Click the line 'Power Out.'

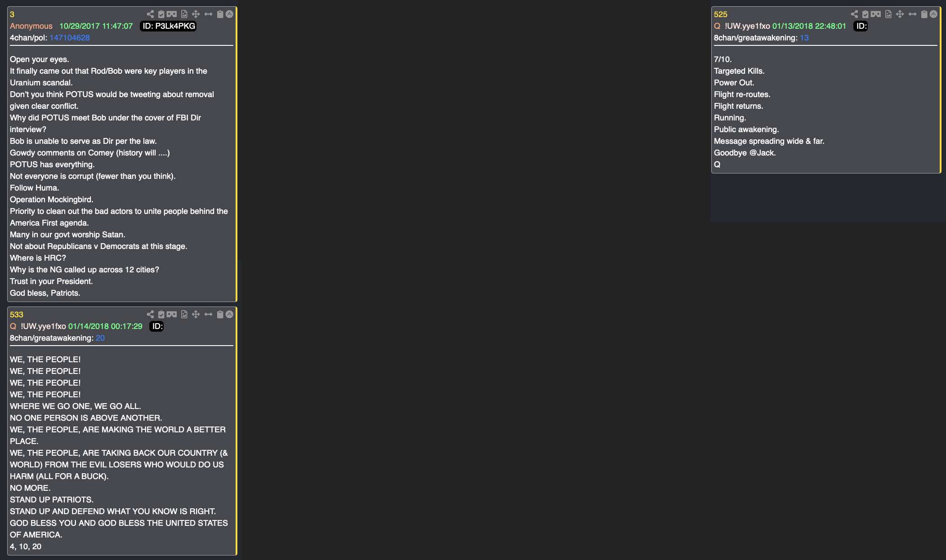click(734, 83)
